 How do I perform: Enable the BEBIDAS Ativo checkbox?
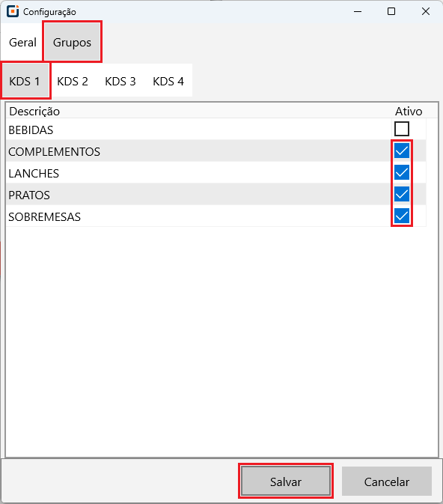click(x=402, y=129)
